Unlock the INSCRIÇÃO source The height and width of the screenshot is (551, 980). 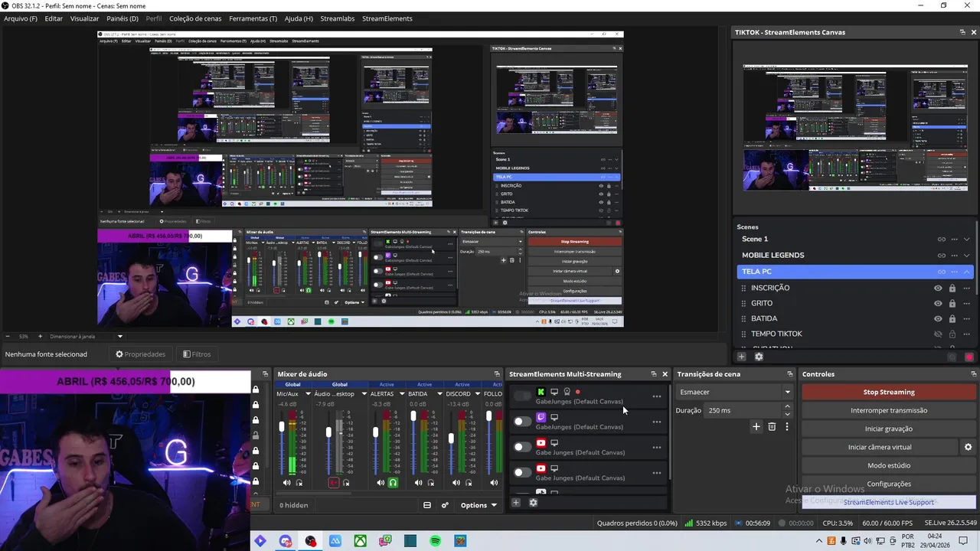952,289
